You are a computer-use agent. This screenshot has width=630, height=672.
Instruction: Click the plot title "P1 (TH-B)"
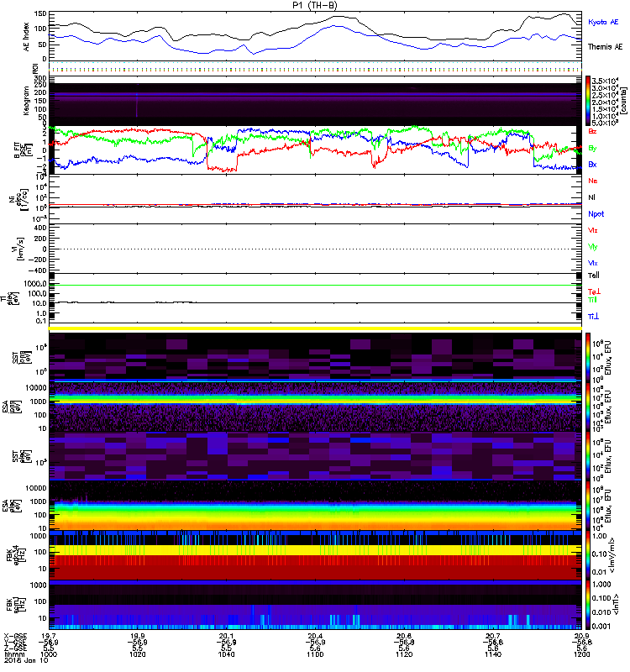(315, 5)
